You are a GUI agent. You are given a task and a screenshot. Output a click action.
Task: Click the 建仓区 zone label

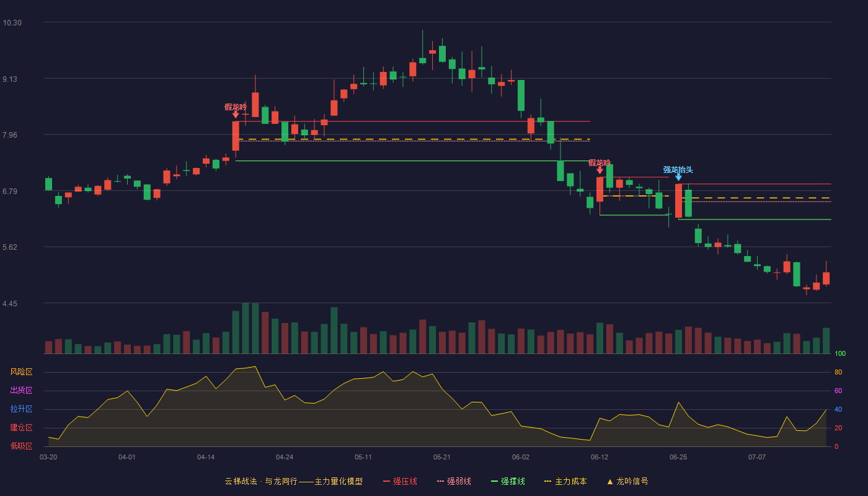pos(21,428)
